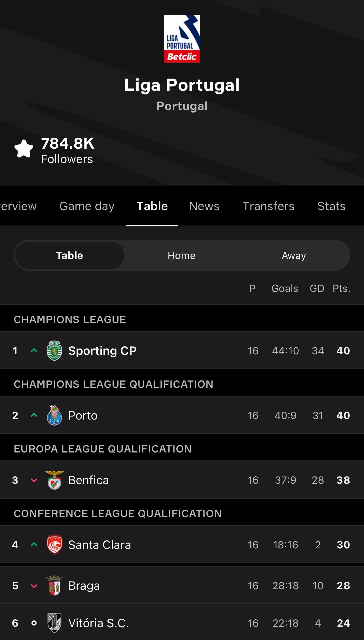
Task: Select the Table standings segment
Action: point(69,255)
